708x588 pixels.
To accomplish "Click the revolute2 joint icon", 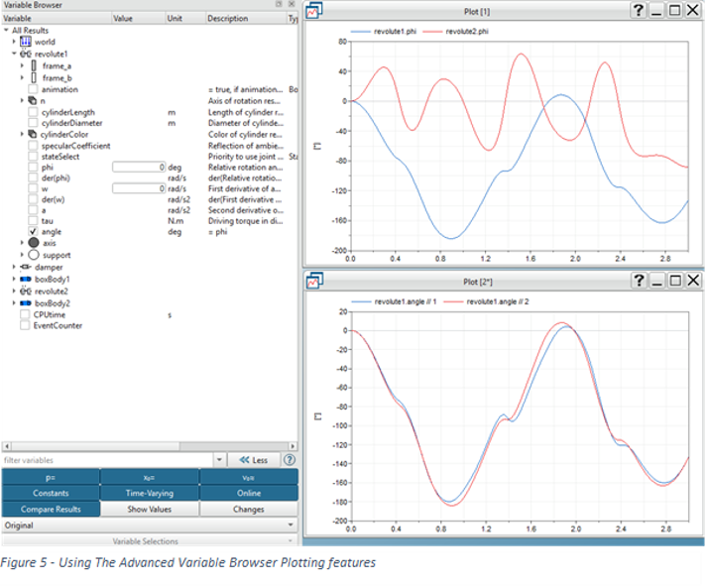I will tap(26, 291).
